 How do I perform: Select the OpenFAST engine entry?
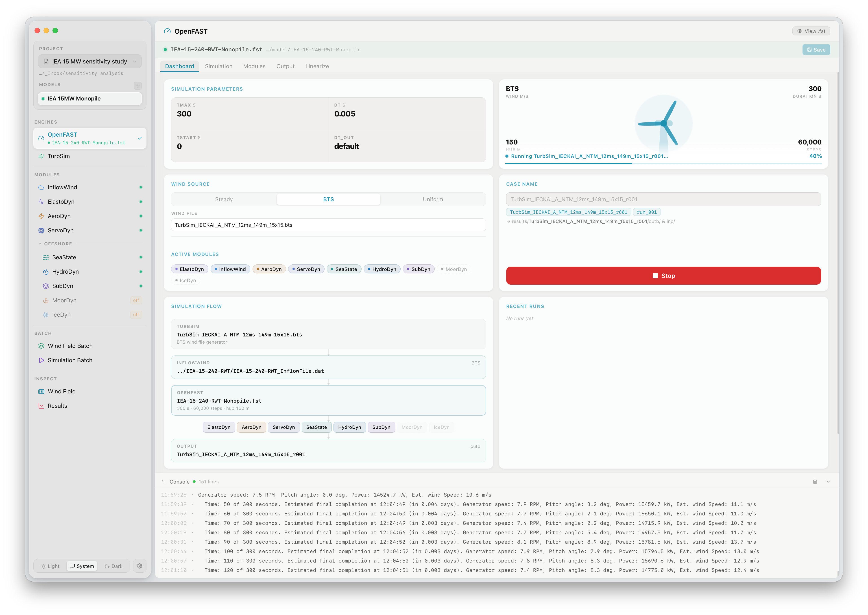point(90,138)
